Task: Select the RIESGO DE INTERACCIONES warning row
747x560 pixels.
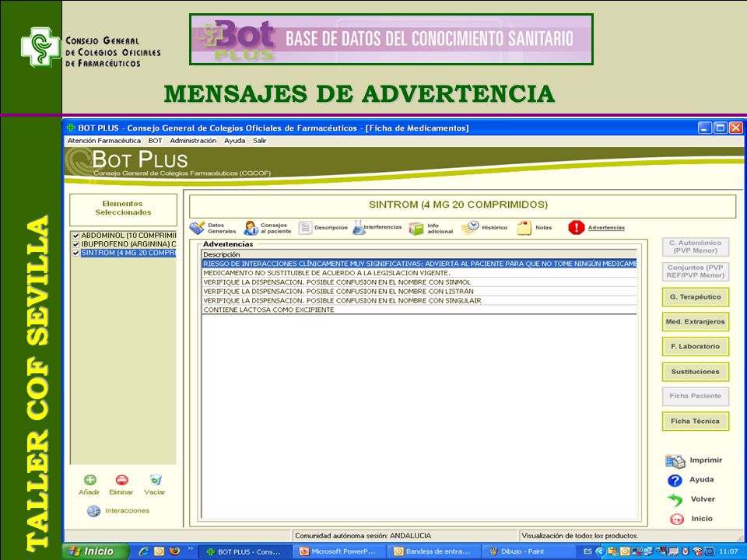Action: click(x=419, y=264)
